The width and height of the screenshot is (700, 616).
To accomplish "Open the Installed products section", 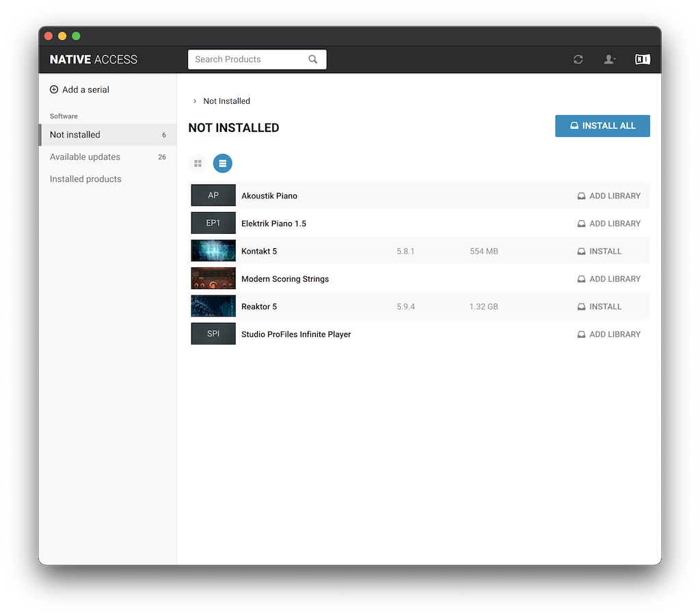I will pos(85,179).
